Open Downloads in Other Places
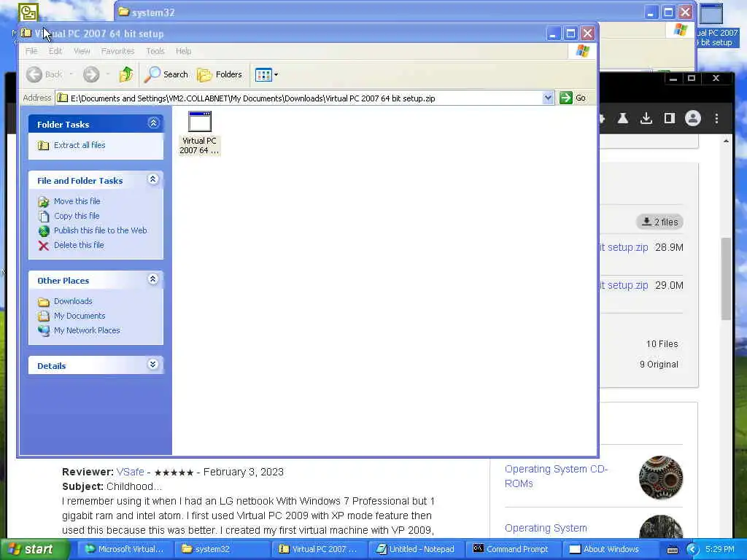The image size is (747, 560). [73, 301]
